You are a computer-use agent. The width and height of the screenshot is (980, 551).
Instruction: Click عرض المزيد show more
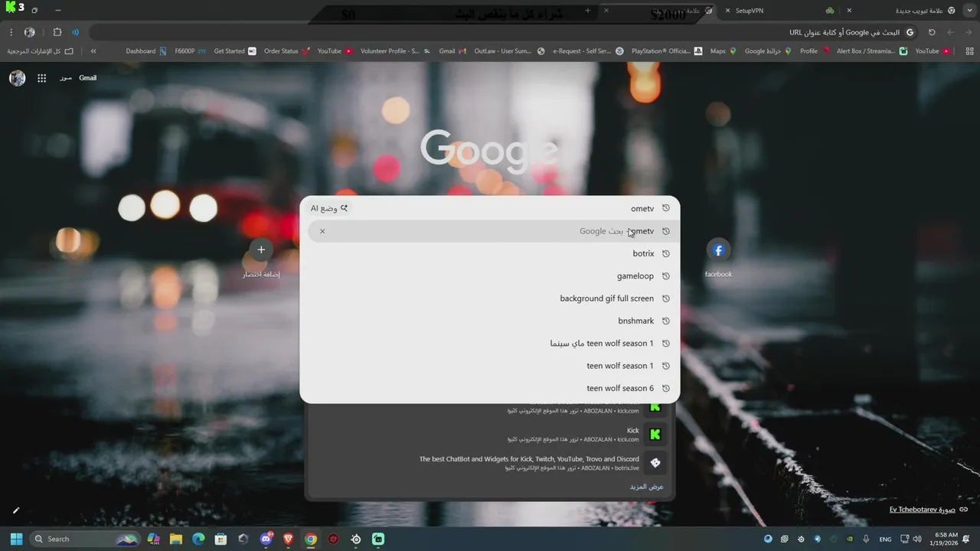point(647,487)
